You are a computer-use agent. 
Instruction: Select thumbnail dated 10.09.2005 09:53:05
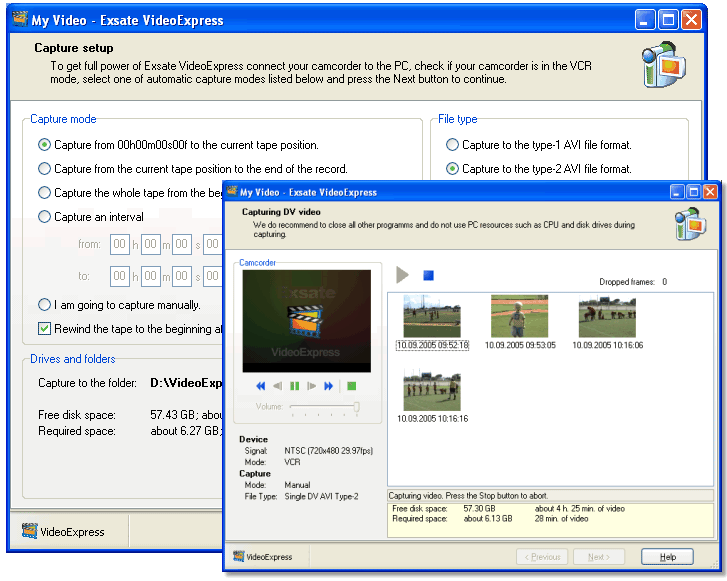coord(520,322)
